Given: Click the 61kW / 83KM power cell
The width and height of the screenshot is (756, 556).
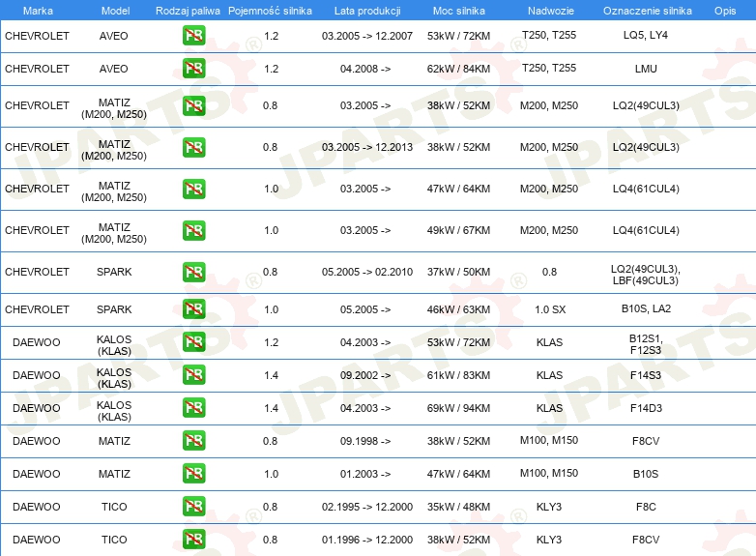Looking at the screenshot, I should [x=458, y=375].
